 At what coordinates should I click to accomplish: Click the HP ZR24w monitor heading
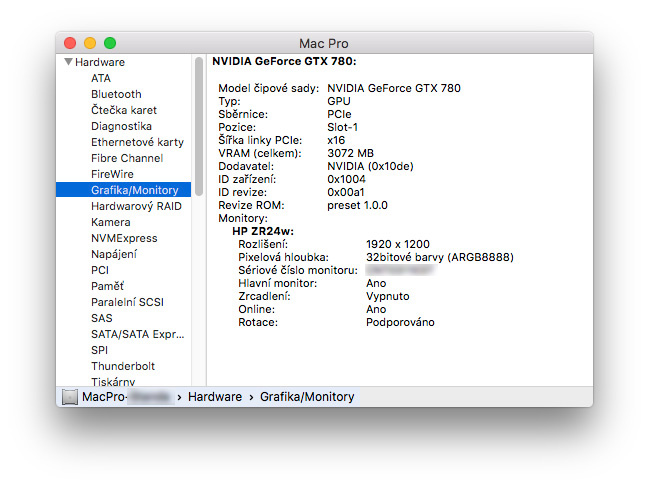[263, 231]
